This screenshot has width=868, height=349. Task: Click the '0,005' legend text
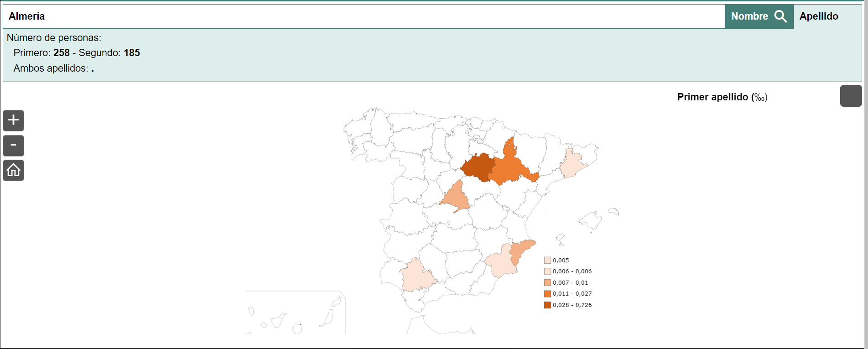coord(561,260)
